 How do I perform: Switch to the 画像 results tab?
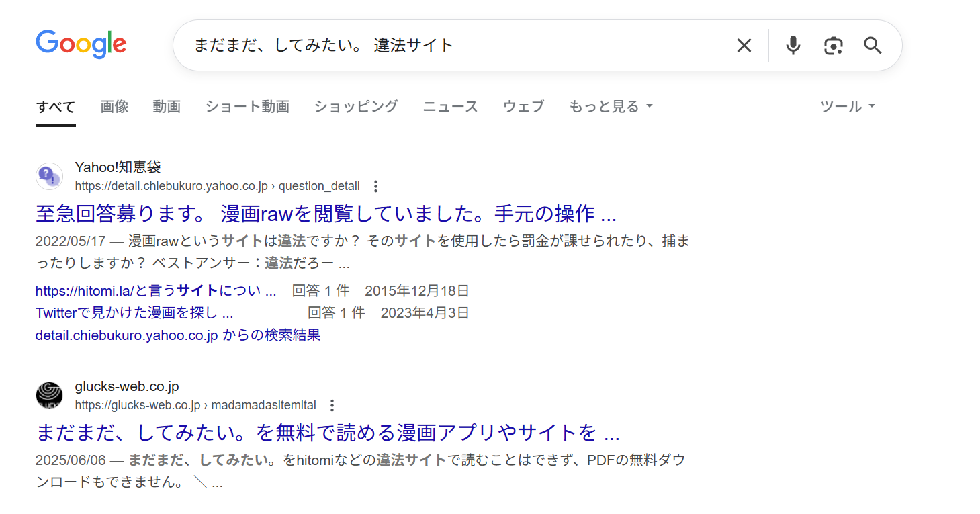(x=114, y=105)
